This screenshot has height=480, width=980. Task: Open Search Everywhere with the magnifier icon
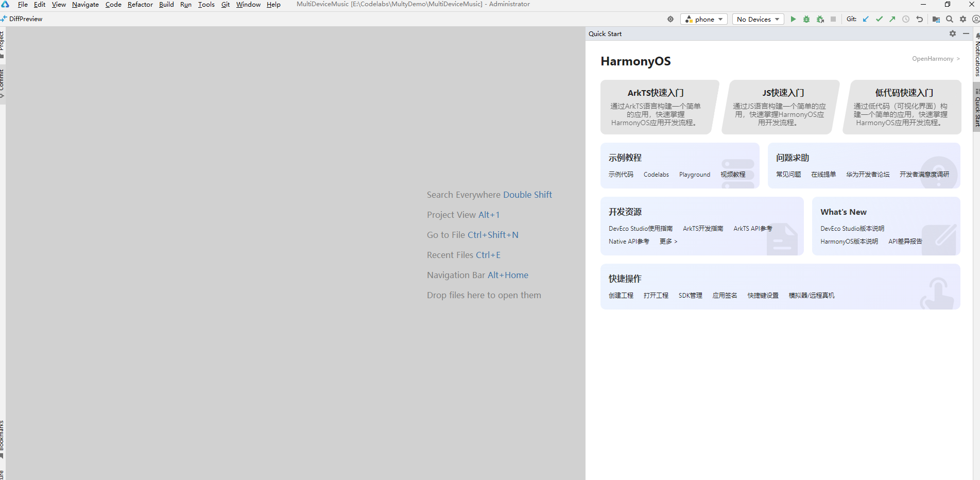[x=949, y=19]
